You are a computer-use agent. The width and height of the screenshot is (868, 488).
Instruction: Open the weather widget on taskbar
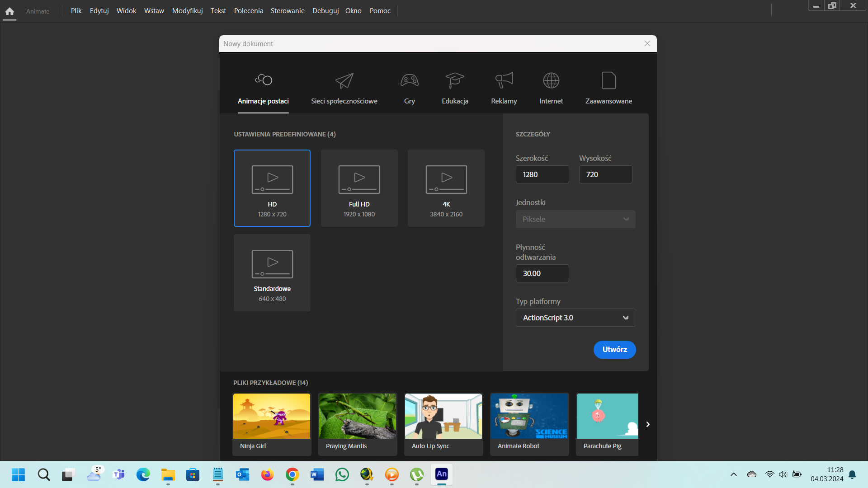(94, 474)
